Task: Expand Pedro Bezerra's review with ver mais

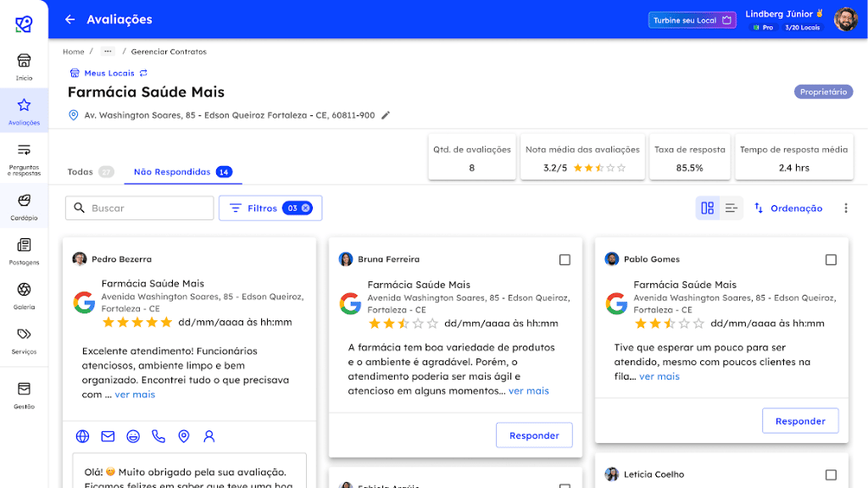Action: (x=135, y=395)
